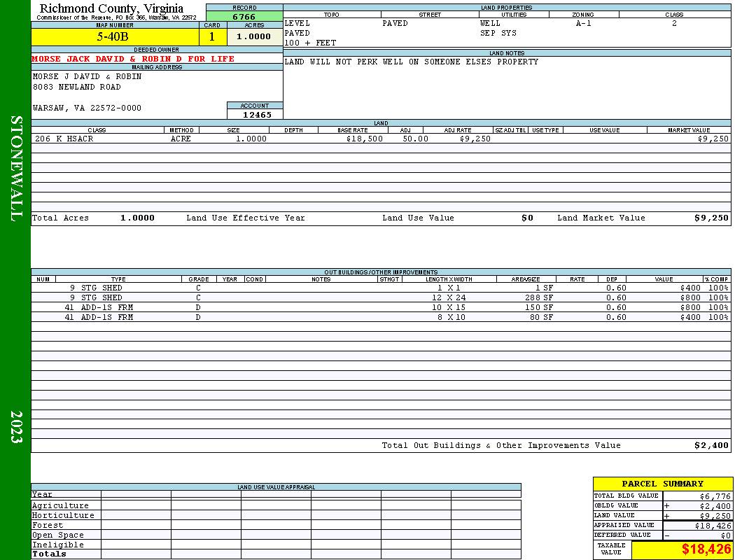Viewport: 735px width, 560px height.
Task: Click the OUT BUILDINGS/OTHER IMPROVEMENTS header
Action: click(381, 272)
